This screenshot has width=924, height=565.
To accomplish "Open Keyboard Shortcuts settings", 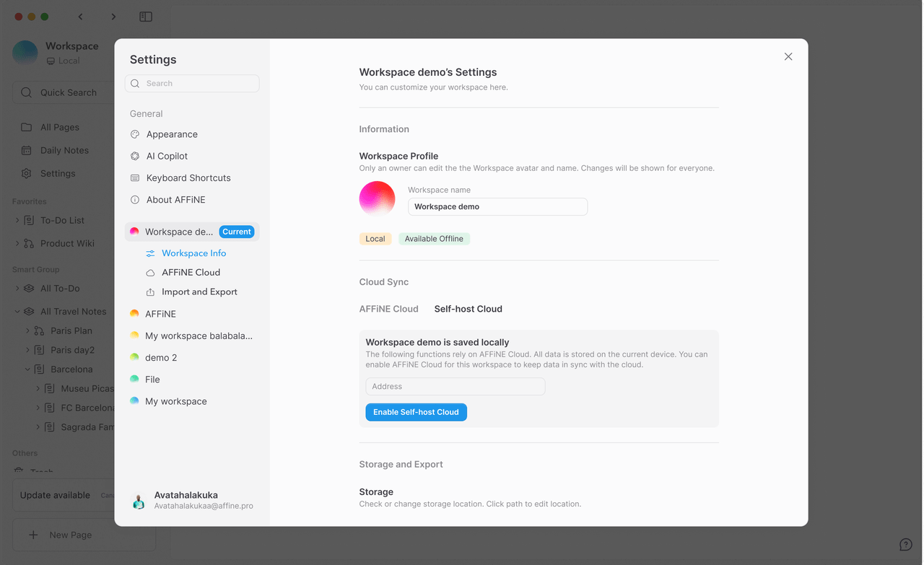I will pyautogui.click(x=136, y=178).
